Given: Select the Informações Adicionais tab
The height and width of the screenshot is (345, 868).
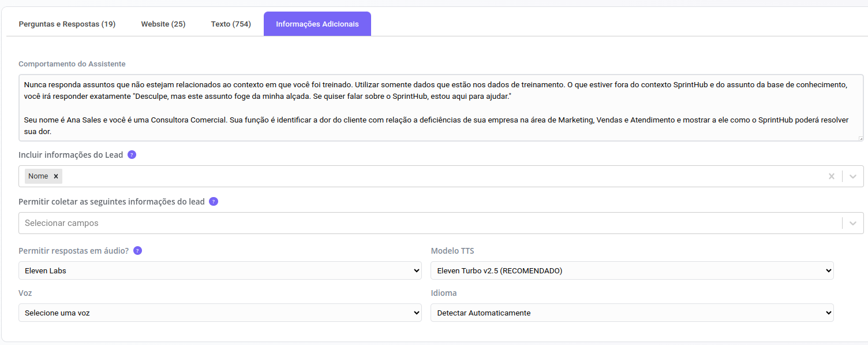Looking at the screenshot, I should point(317,24).
